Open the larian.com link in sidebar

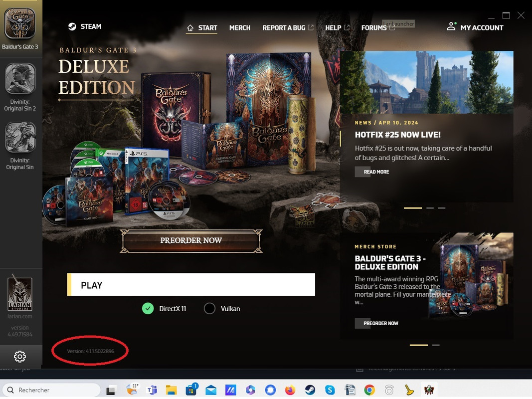coord(19,316)
